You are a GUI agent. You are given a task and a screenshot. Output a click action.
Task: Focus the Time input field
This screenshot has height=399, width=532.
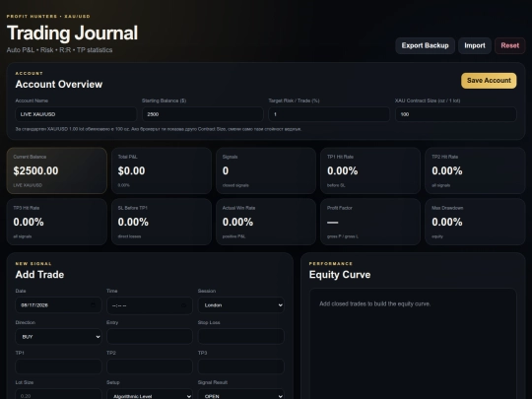pyautogui.click(x=150, y=305)
